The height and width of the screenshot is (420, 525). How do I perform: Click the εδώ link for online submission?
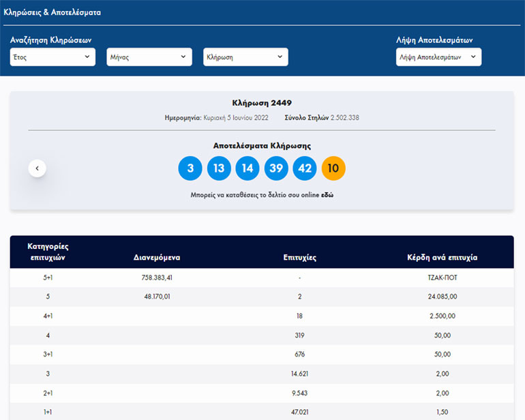pyautogui.click(x=327, y=195)
